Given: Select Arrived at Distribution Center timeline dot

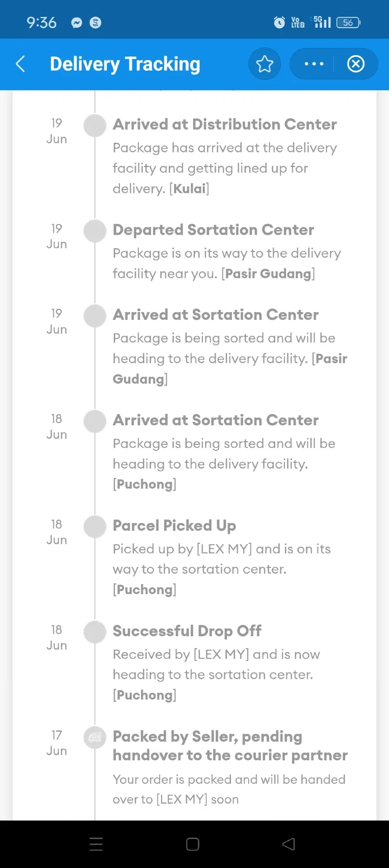Looking at the screenshot, I should pos(95,125).
